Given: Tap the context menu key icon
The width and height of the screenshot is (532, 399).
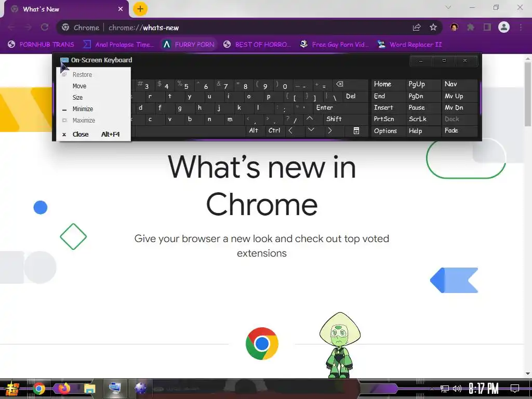Looking at the screenshot, I should [x=356, y=130].
